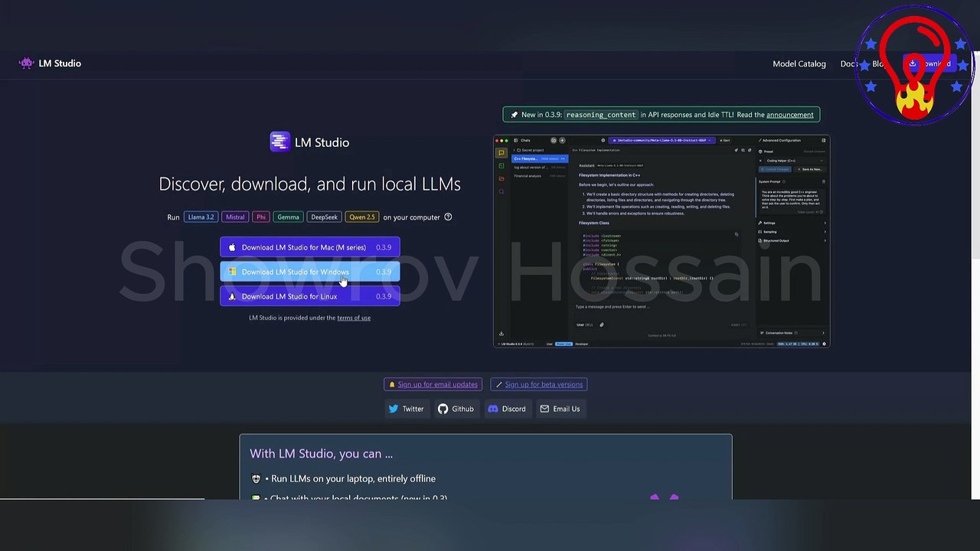Viewport: 980px width, 551px height.
Task: Download LM Studio for Linux
Action: point(310,296)
